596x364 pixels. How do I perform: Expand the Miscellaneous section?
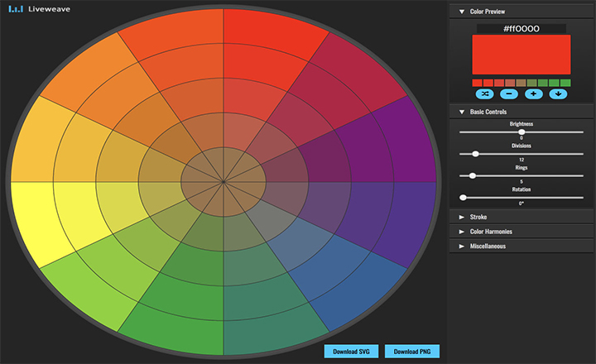(x=462, y=247)
